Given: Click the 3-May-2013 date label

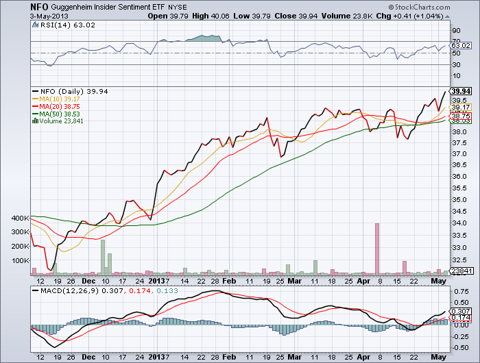Looking at the screenshot, I should (x=49, y=16).
